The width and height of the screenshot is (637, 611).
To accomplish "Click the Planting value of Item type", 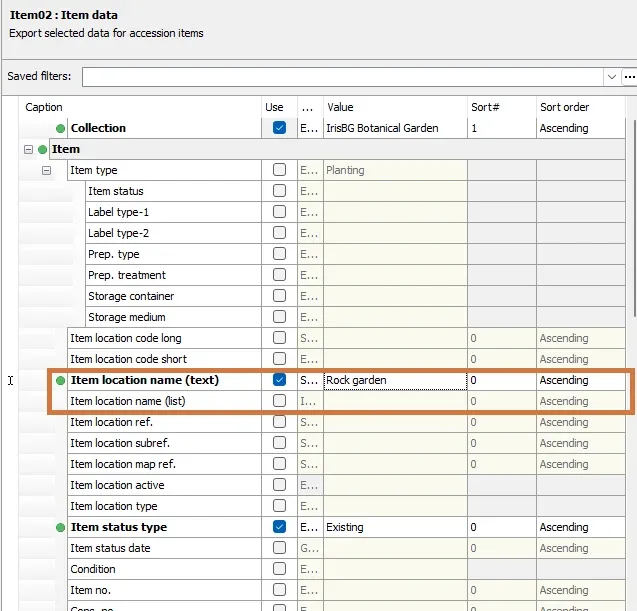I will pyautogui.click(x=395, y=170).
